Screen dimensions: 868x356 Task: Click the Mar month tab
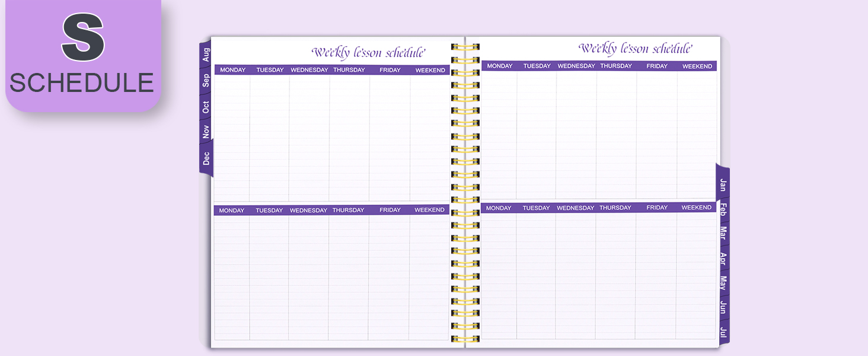click(x=723, y=233)
